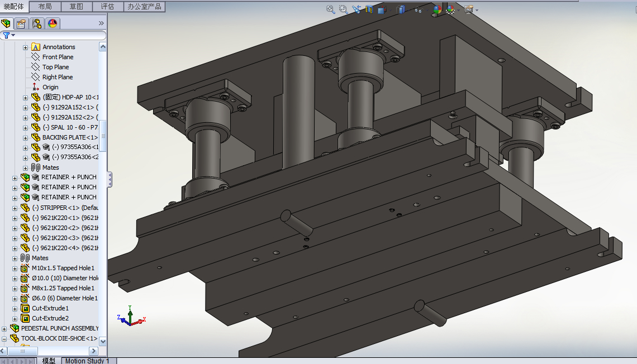Select SPAL 10 - 60 component

(x=70, y=127)
